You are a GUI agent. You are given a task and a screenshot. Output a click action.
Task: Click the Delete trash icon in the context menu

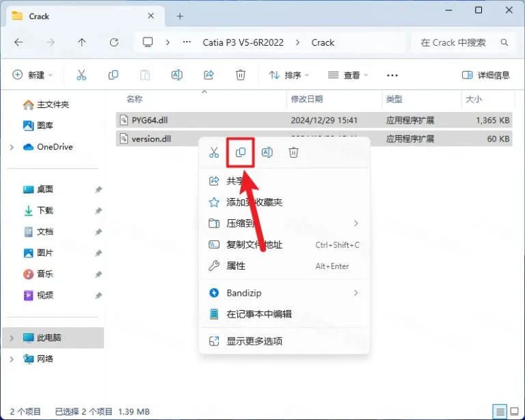click(293, 152)
